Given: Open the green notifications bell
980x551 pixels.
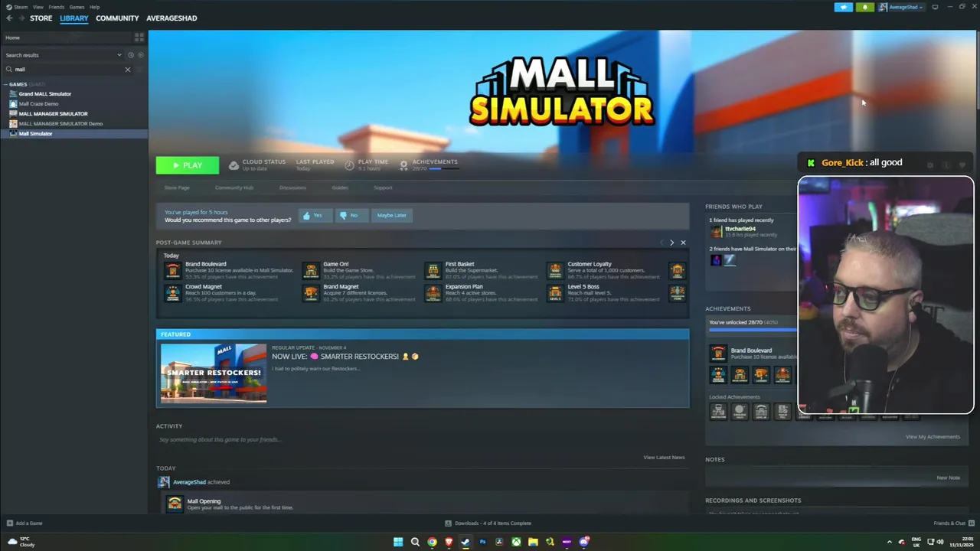Looking at the screenshot, I should [865, 7].
